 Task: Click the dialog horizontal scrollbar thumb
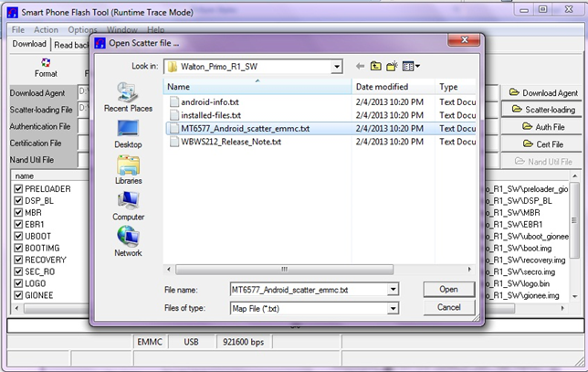coord(284,269)
